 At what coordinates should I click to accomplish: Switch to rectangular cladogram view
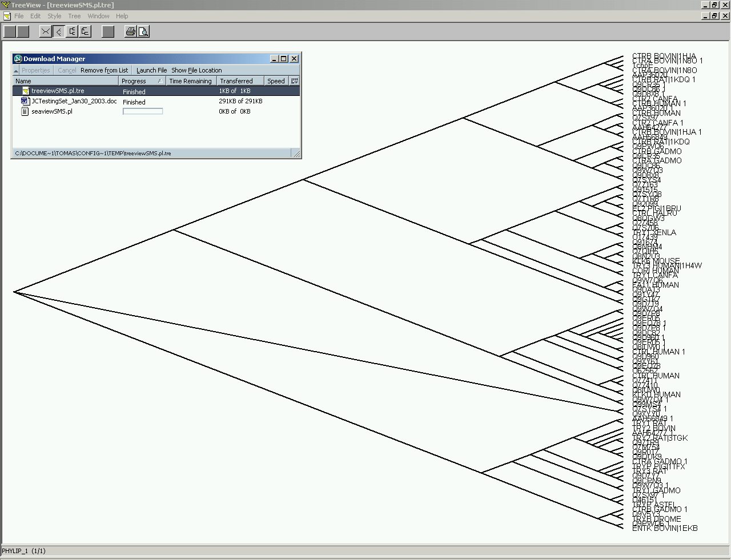click(72, 31)
